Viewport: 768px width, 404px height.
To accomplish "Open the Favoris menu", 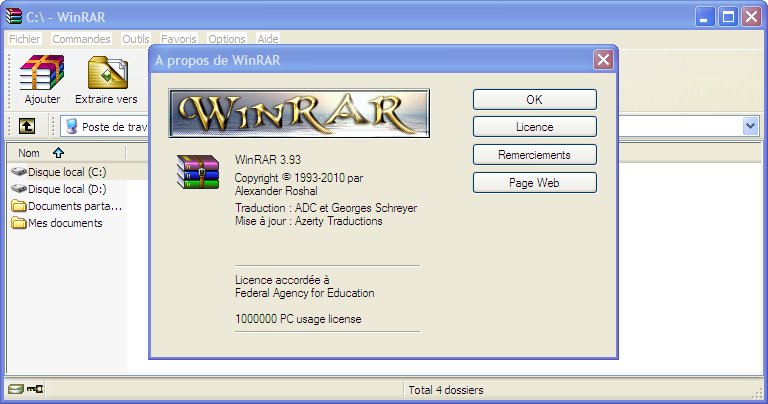I will tap(179, 39).
